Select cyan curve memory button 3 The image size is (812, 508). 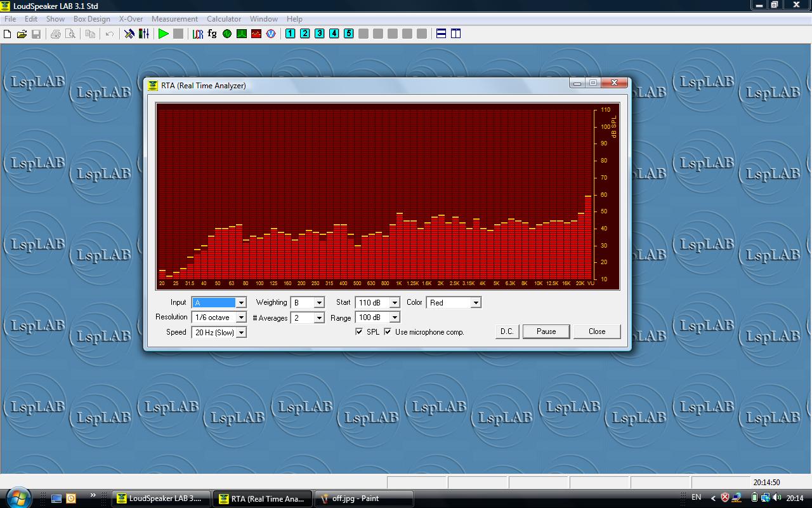coord(320,34)
